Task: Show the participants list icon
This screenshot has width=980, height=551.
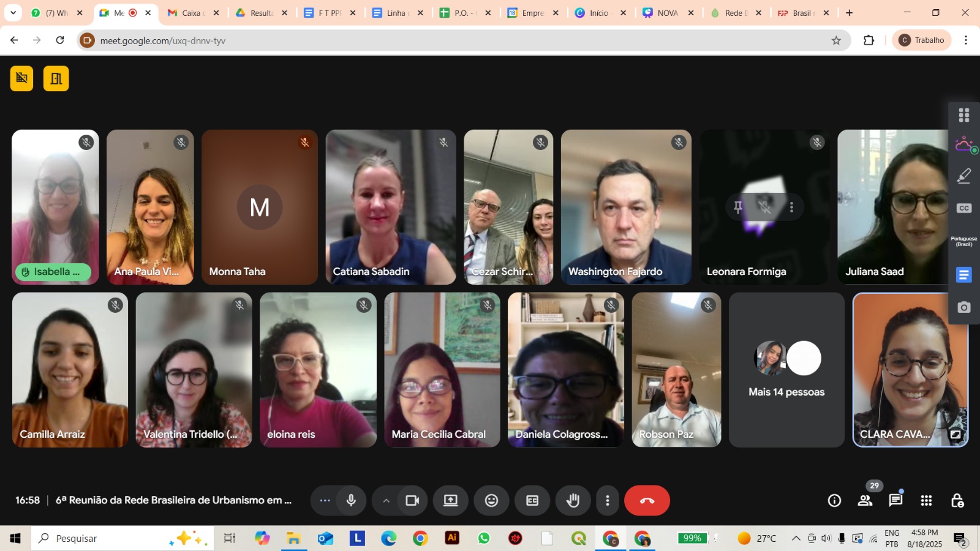Action: click(x=865, y=501)
